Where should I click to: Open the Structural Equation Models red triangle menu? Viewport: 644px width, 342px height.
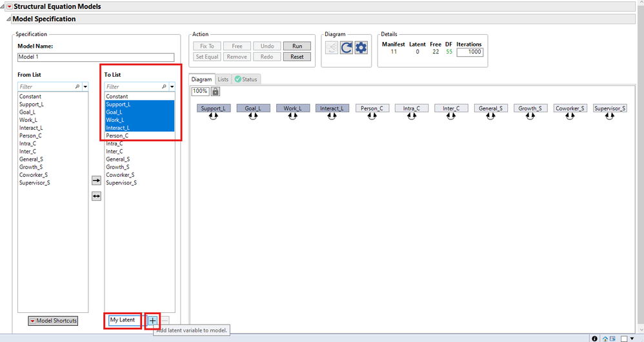(10, 6)
